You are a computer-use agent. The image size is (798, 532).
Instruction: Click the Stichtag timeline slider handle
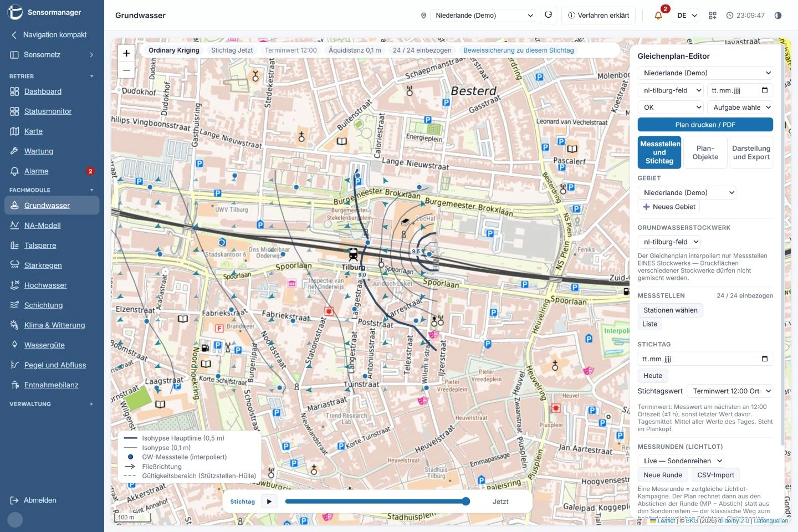click(x=466, y=502)
